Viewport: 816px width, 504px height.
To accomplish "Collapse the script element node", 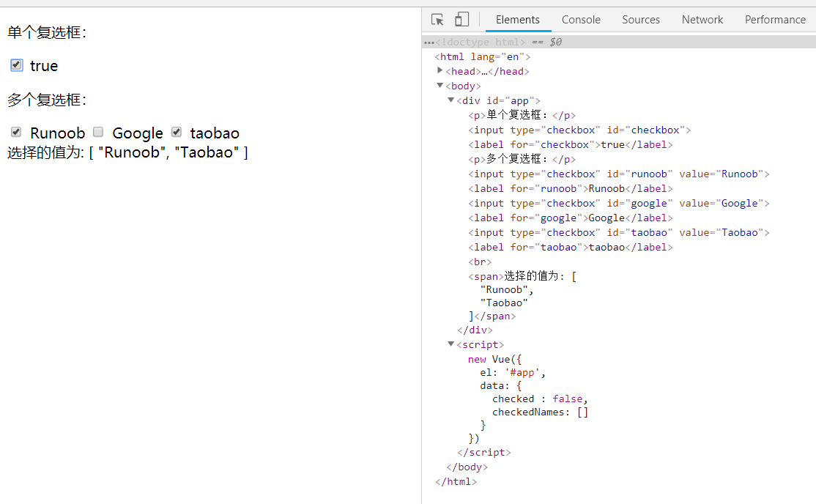I will (x=451, y=344).
